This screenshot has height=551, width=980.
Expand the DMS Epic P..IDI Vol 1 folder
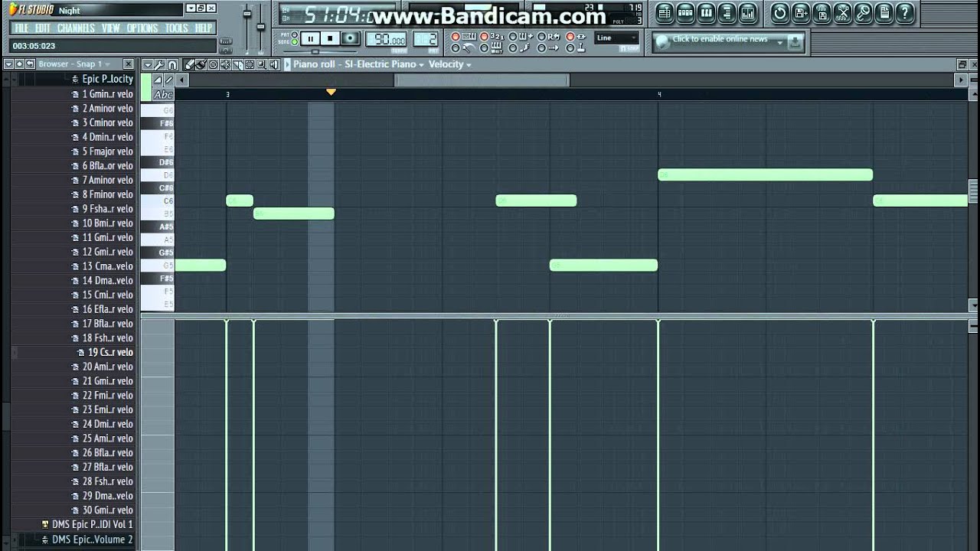[87, 524]
